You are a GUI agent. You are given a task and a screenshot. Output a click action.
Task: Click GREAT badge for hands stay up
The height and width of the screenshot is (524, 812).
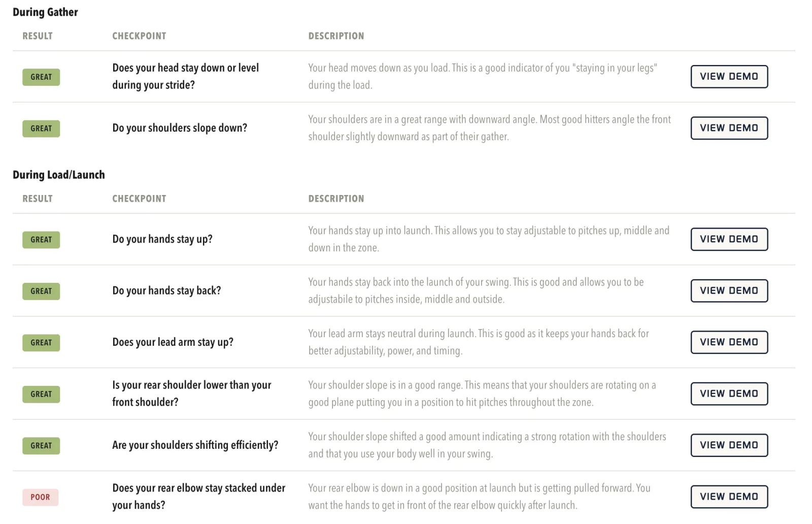[x=41, y=240]
